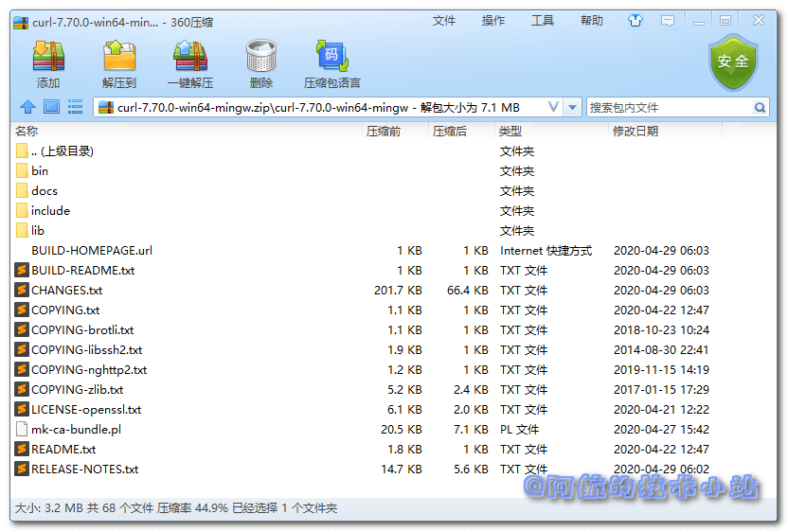
Task: Select BUILD-README.txt file name
Action: tap(83, 271)
